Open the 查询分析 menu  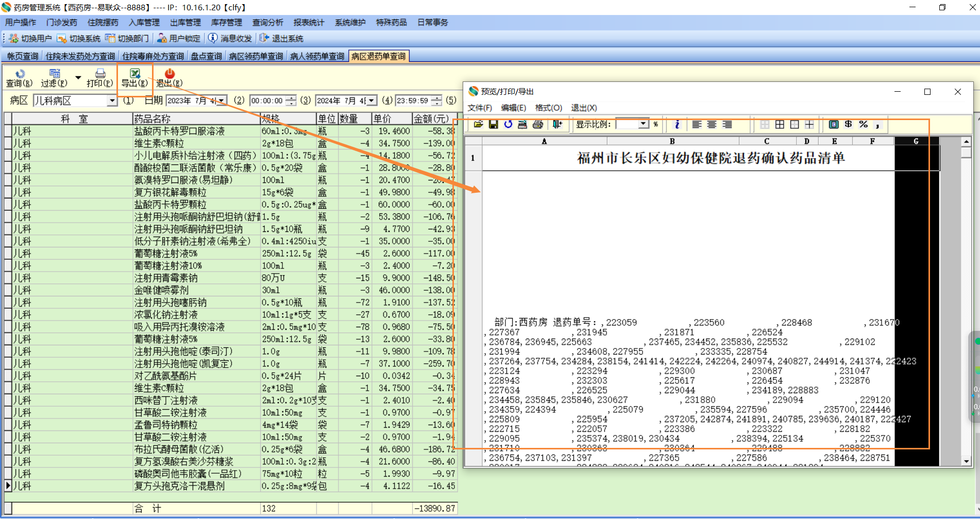tap(268, 22)
